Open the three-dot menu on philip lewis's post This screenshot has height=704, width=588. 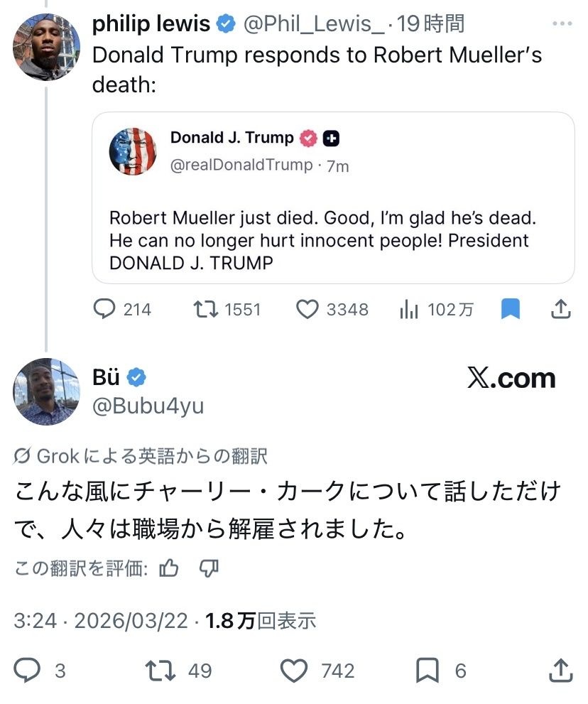[562, 24]
